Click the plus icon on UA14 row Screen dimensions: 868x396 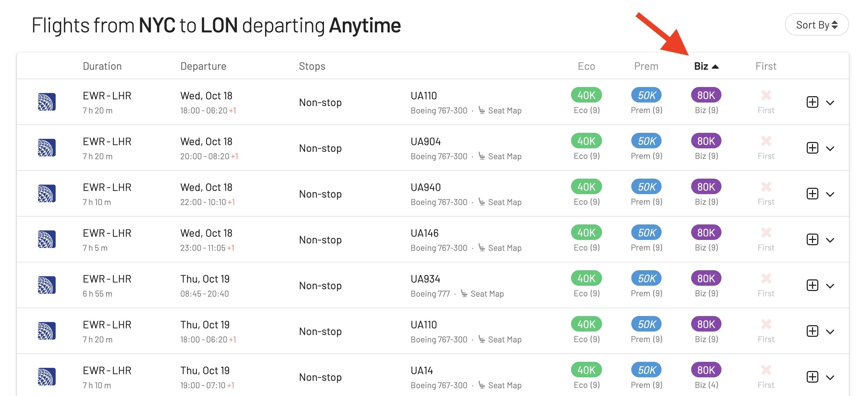point(812,377)
